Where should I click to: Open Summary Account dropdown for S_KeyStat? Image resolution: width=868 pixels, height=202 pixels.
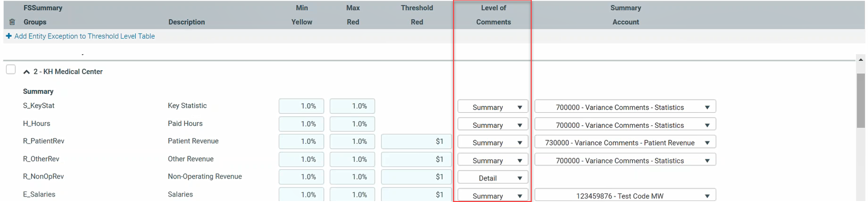pyautogui.click(x=625, y=107)
